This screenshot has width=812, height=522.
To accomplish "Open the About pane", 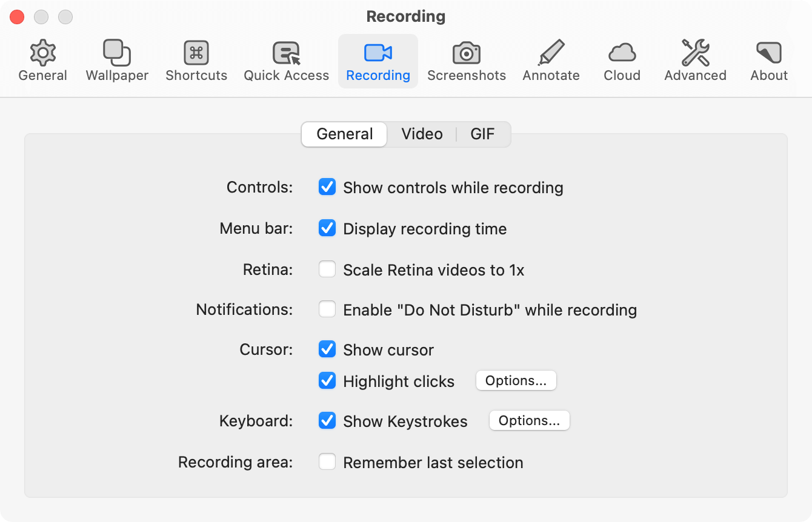I will coord(768,54).
